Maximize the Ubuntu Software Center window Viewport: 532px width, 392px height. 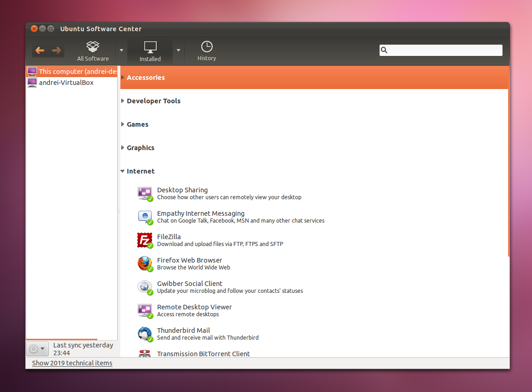(51, 29)
